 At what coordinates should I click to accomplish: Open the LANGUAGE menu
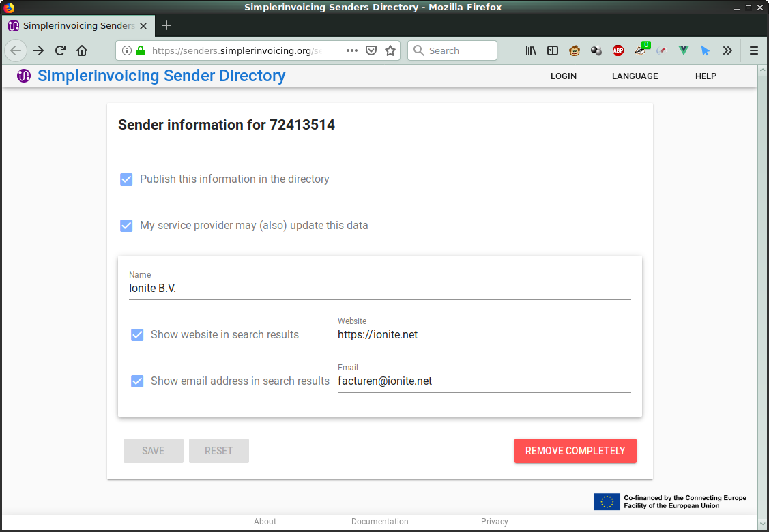point(635,76)
